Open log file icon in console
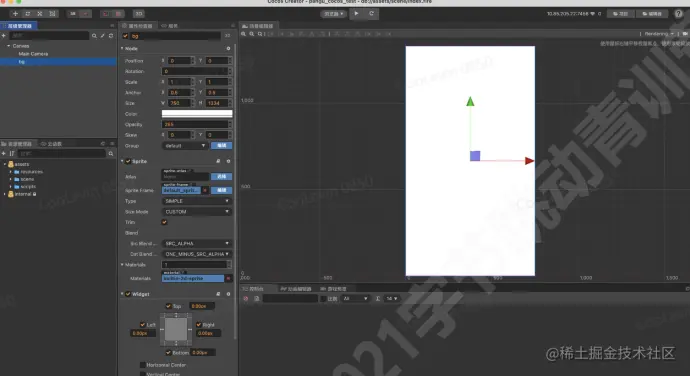 point(257,299)
